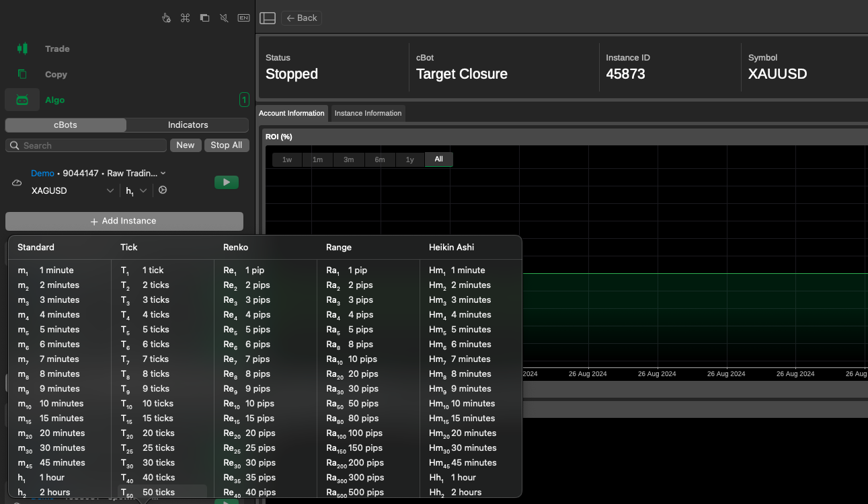Open the Copy section icon

[22, 74]
